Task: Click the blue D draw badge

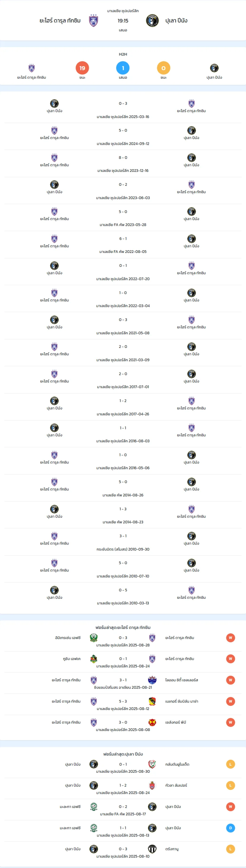Action: coord(230,828)
